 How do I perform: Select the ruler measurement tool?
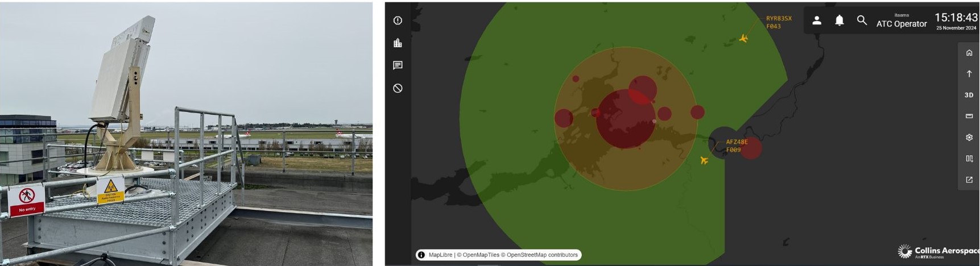[969, 116]
